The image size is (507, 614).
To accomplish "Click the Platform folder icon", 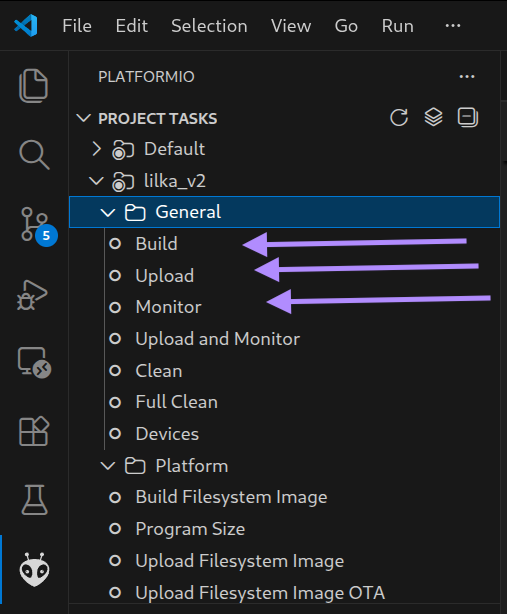I will click(135, 466).
